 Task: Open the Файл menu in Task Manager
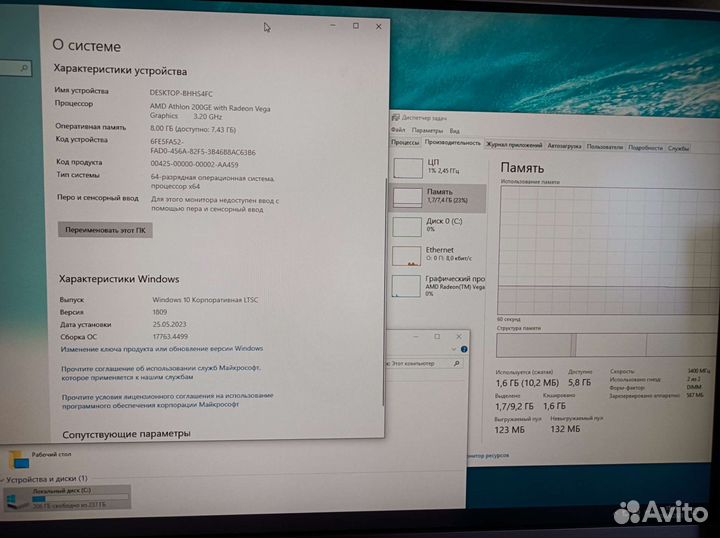tap(398, 130)
